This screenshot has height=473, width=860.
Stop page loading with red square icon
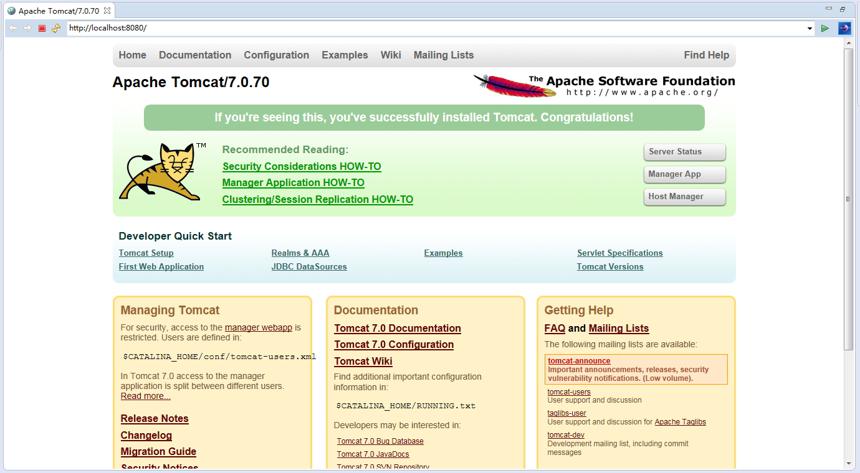[x=42, y=28]
